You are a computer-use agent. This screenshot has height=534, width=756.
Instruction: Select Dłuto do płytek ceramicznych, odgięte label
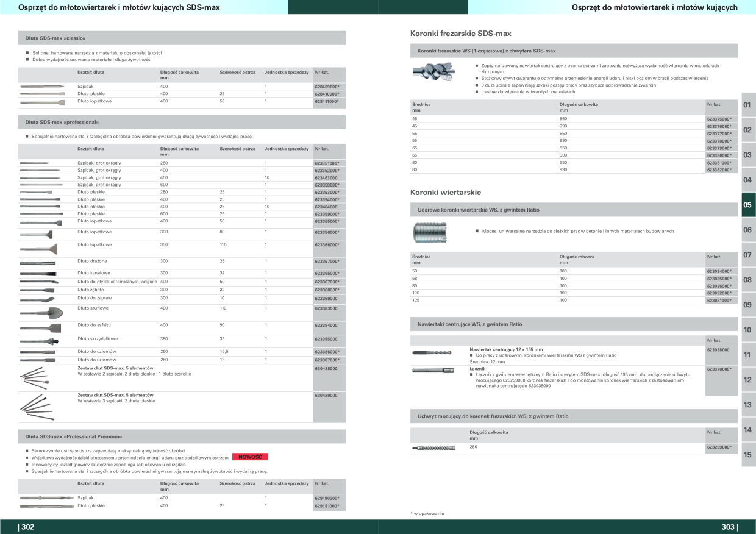coord(117,282)
